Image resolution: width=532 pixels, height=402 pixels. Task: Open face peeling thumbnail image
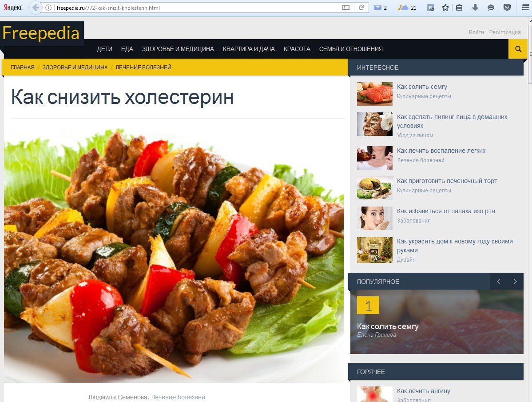tap(374, 124)
